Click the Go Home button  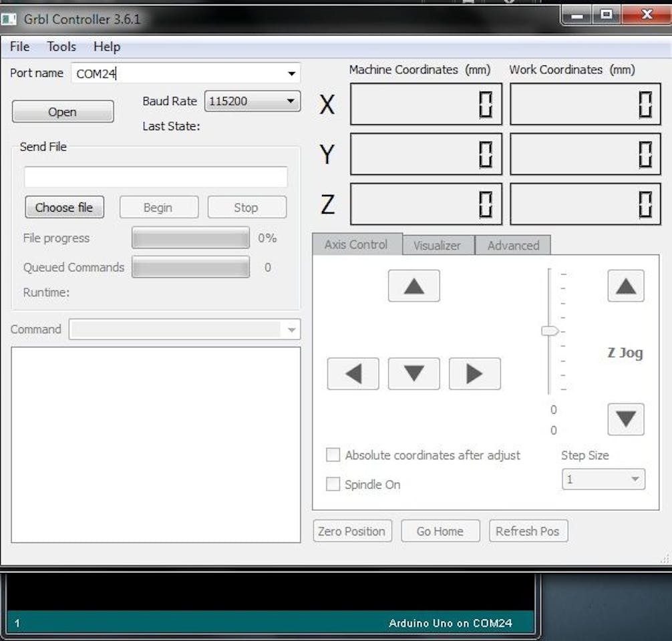[440, 531]
